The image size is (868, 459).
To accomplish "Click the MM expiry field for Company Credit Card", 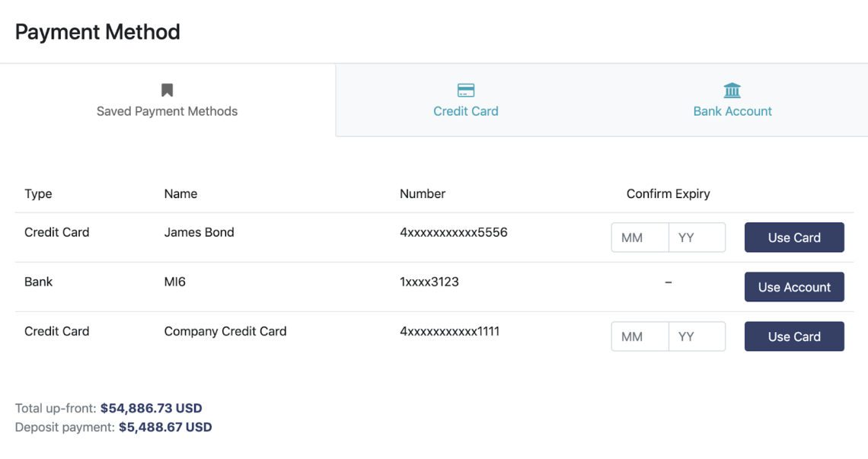I will tap(640, 336).
